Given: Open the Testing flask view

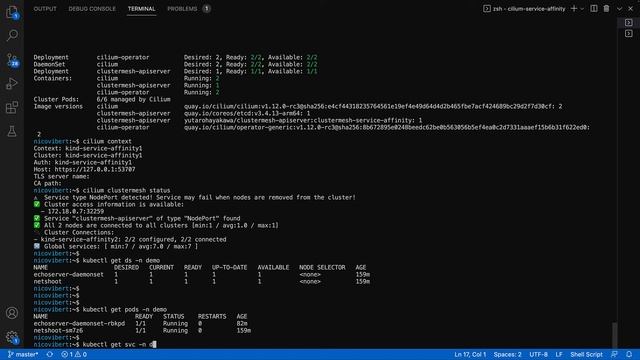Looking at the screenshot, I should tap(12, 131).
